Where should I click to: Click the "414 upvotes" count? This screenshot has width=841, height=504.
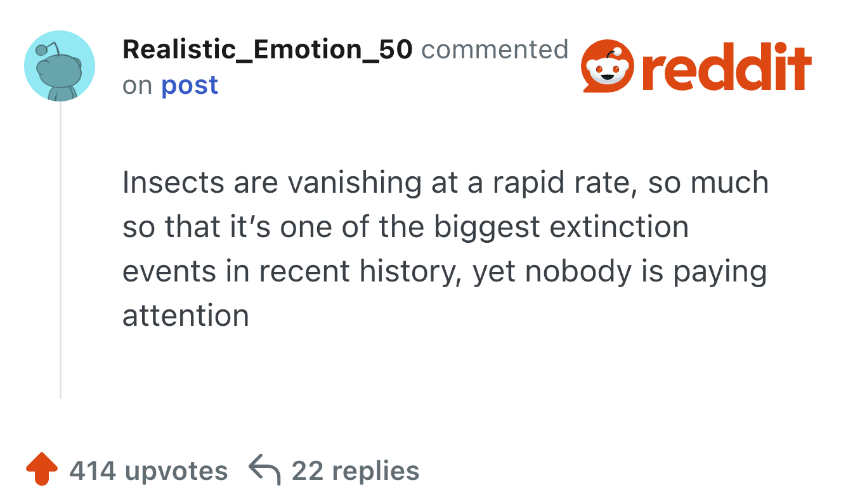pyautogui.click(x=148, y=471)
